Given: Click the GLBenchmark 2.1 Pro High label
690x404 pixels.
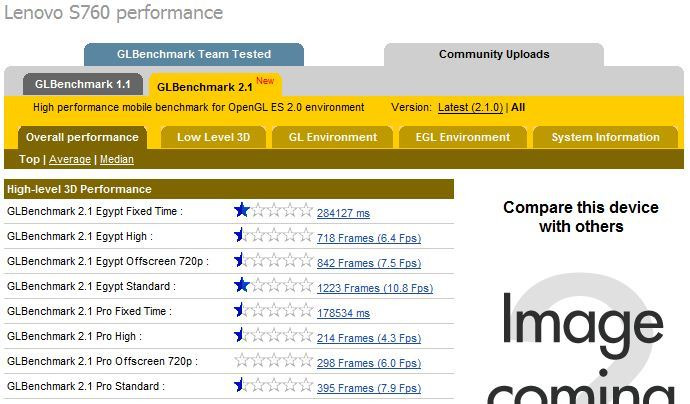Looking at the screenshot, I should (74, 337).
